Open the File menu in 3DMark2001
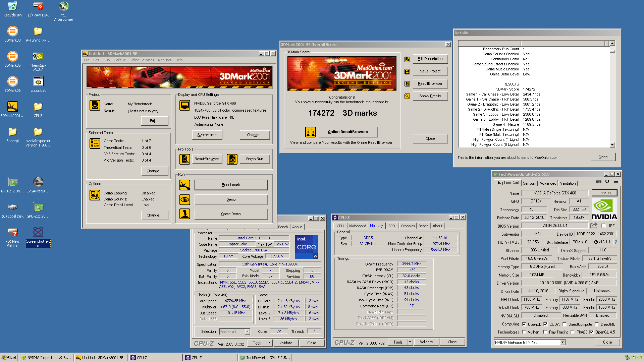 coord(87,60)
